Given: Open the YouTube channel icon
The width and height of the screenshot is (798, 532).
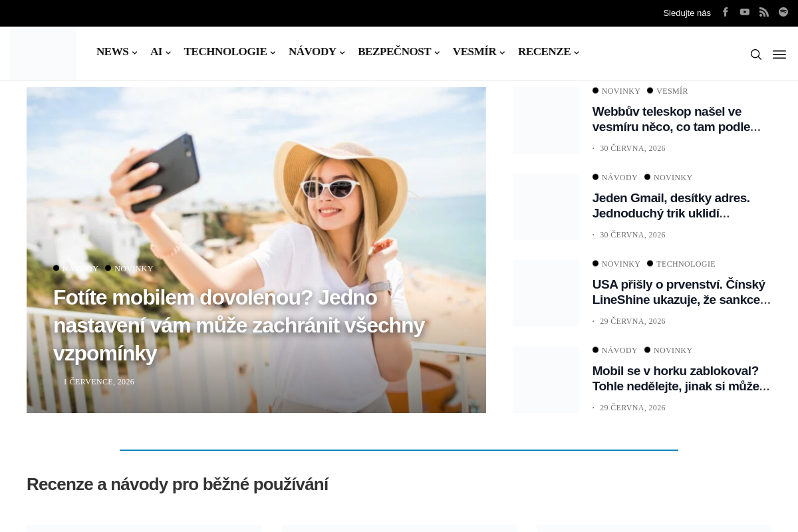Looking at the screenshot, I should 745,12.
